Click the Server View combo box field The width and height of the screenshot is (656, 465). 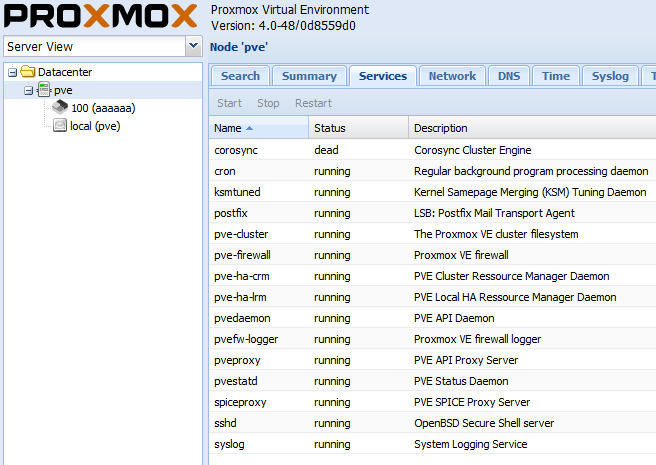[x=95, y=46]
